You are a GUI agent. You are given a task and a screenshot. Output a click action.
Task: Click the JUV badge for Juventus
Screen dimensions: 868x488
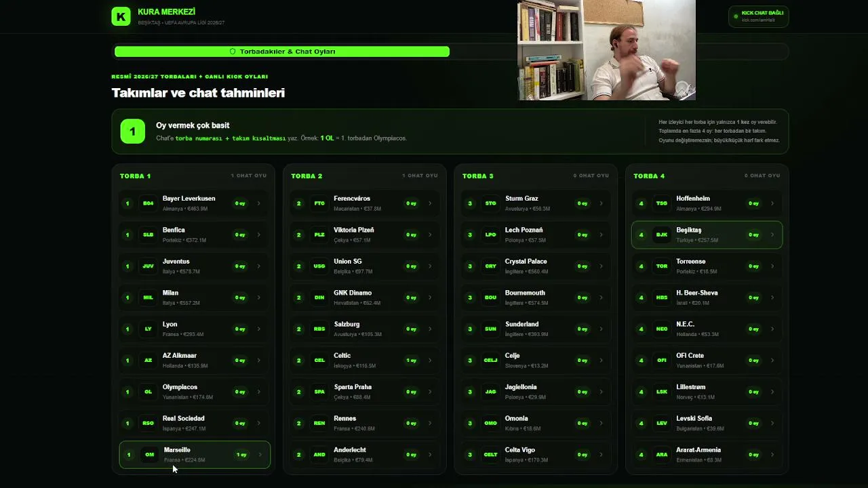(148, 266)
